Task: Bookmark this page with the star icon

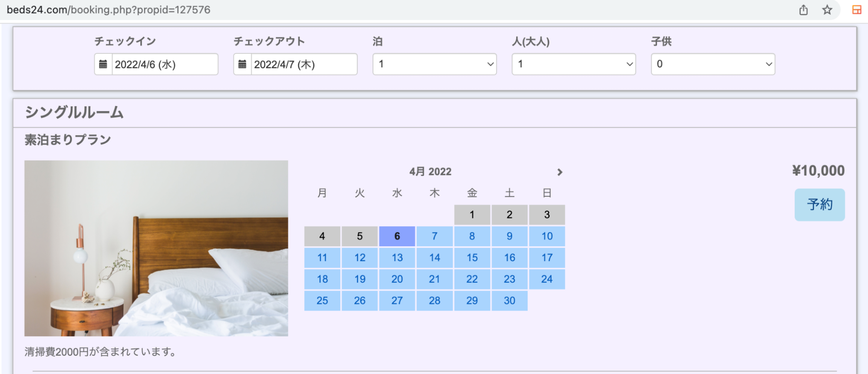Action: pos(827,10)
